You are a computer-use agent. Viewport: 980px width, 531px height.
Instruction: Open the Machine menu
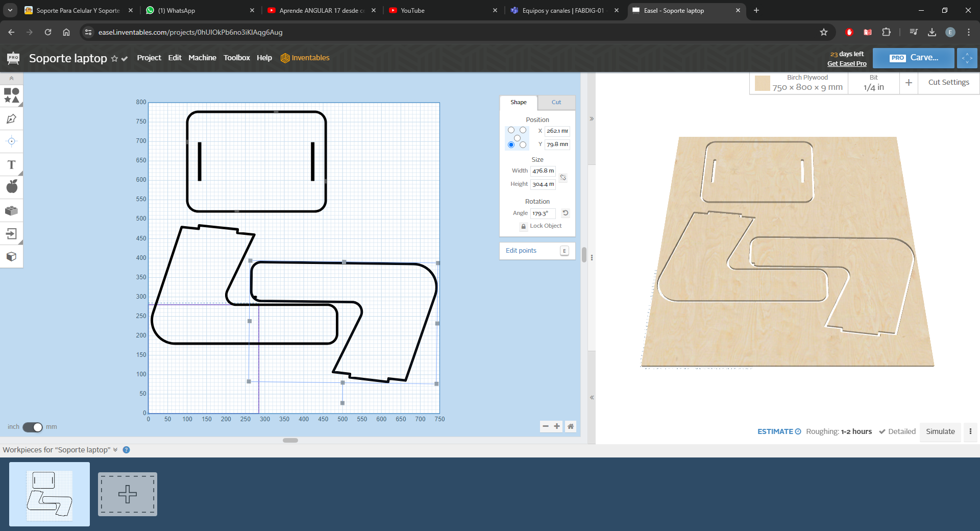[202, 58]
